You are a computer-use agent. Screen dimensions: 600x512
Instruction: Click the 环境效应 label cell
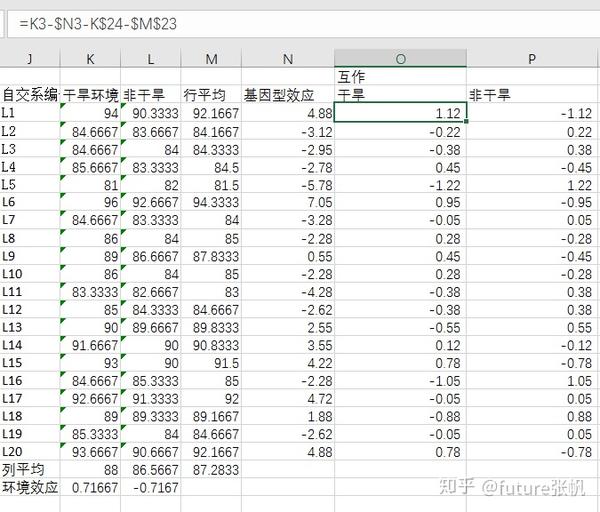click(30, 487)
